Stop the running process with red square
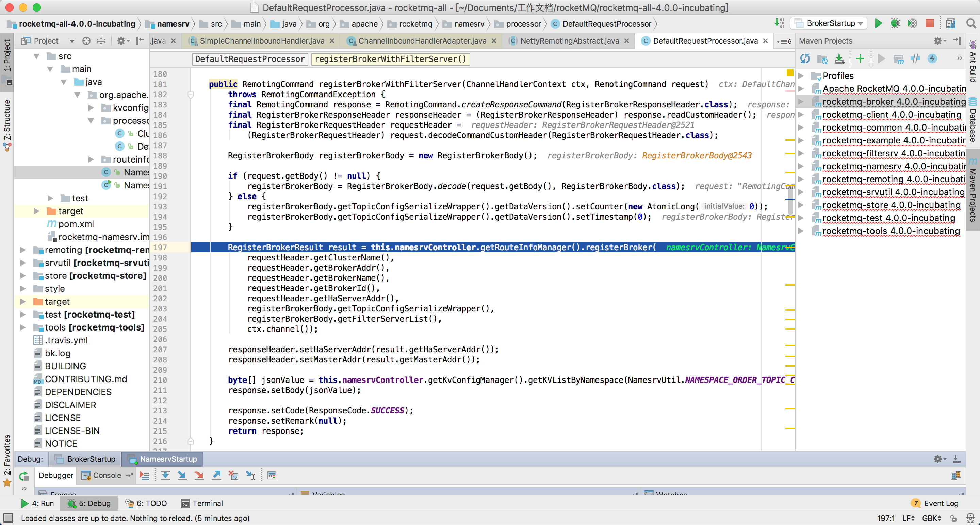The image size is (980, 525). coord(929,23)
